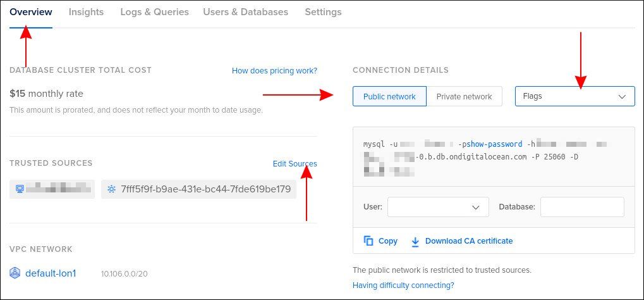The image size is (644, 300).
Task: Click the Download CA certificate arrow icon
Action: click(415, 241)
